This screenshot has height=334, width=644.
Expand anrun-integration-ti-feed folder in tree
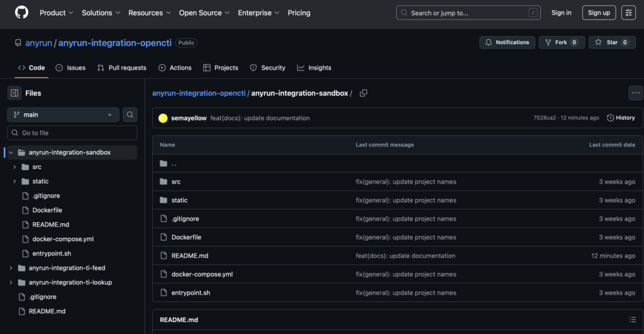11,268
